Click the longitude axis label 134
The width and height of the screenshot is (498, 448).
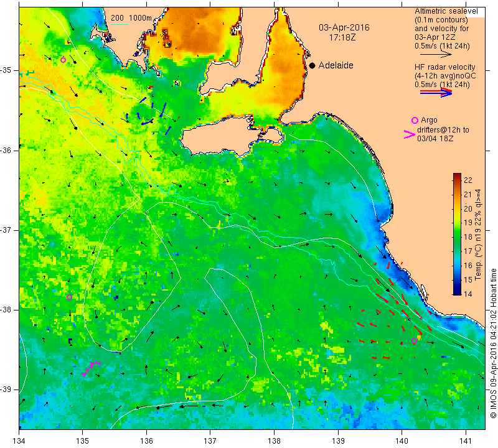pyautogui.click(x=19, y=441)
